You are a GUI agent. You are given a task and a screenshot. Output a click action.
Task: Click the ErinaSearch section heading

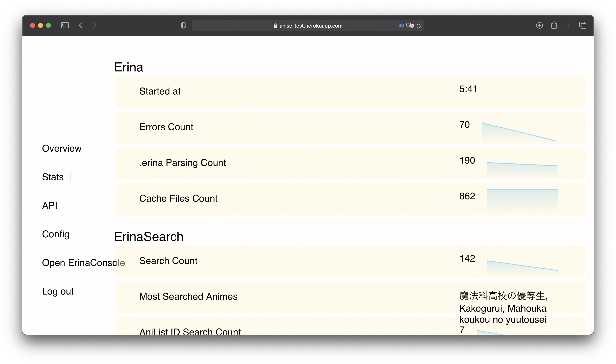pos(149,237)
